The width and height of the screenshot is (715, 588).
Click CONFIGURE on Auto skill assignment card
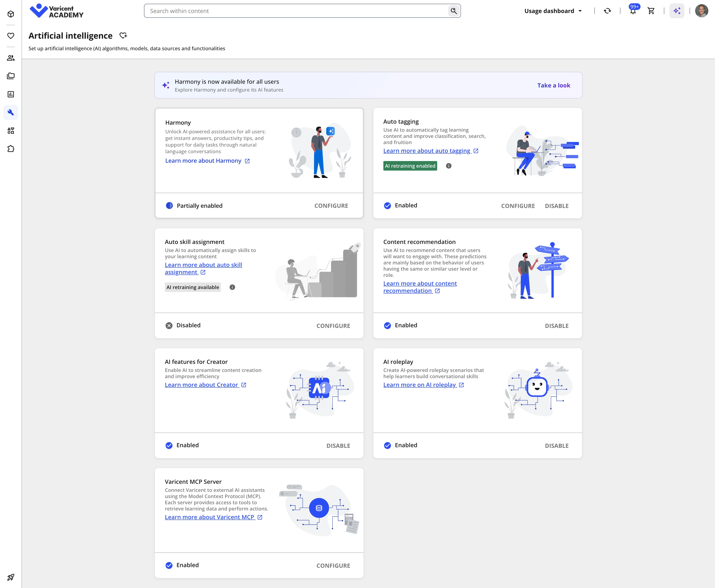(x=333, y=326)
